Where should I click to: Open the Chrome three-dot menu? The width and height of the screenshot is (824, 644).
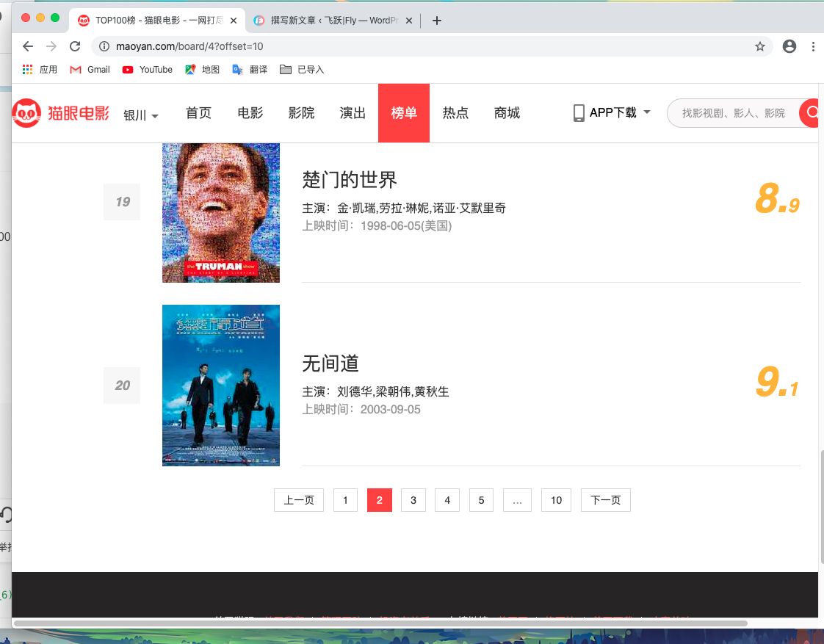click(x=813, y=46)
